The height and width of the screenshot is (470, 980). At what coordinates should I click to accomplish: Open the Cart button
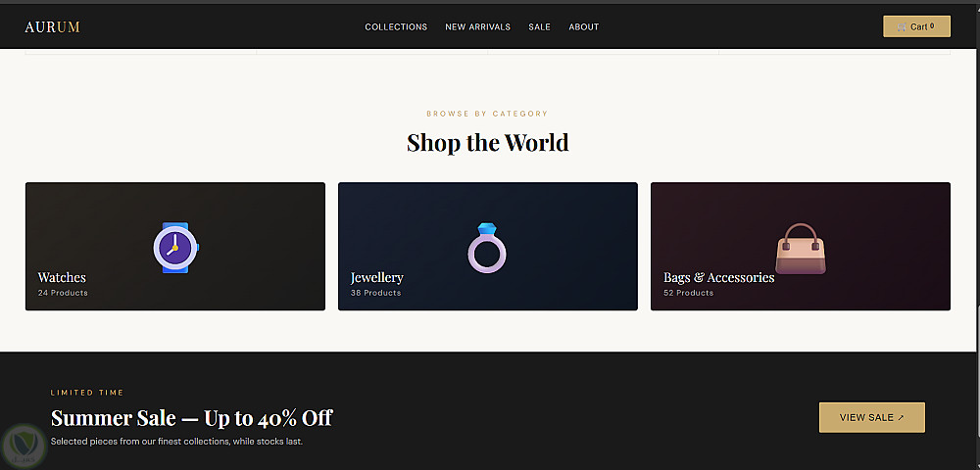click(916, 26)
